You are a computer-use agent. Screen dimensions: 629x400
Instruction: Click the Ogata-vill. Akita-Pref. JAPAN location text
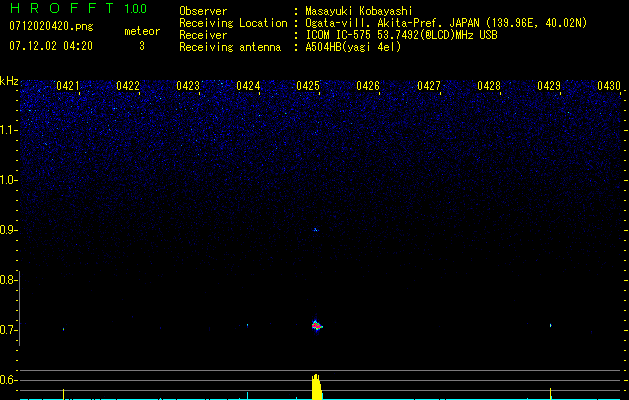446,23
